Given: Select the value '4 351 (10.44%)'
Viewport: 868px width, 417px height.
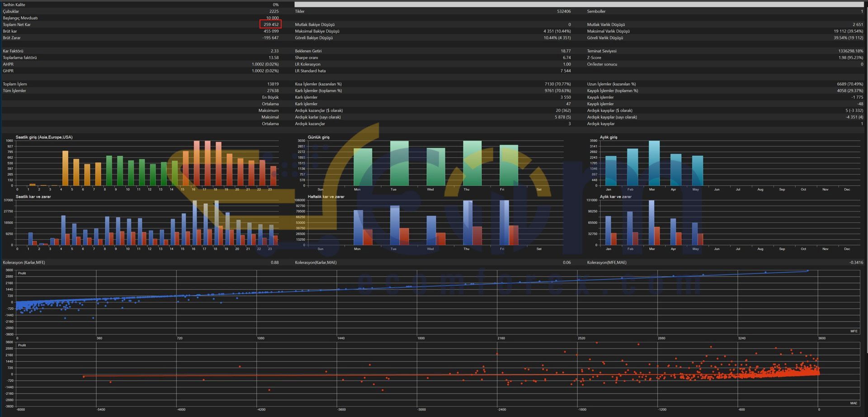Looking at the screenshot, I should pyautogui.click(x=557, y=31).
